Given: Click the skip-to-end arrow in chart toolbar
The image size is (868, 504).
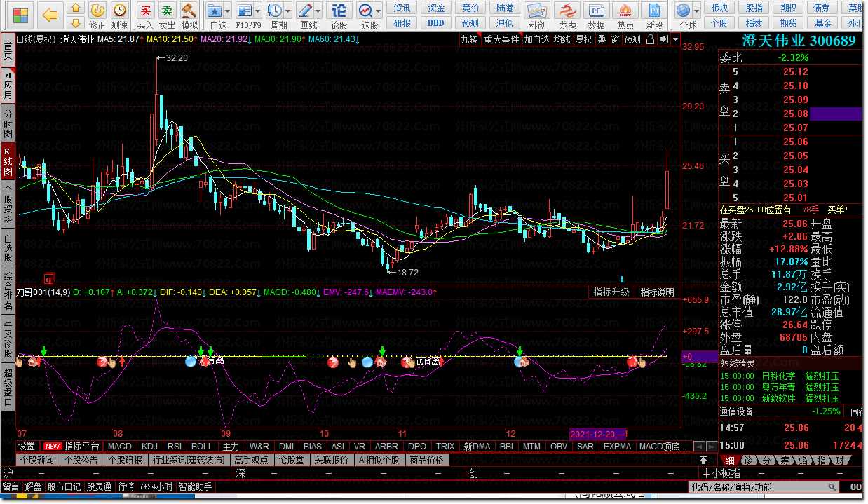Looking at the screenshot, I should click(x=663, y=39).
